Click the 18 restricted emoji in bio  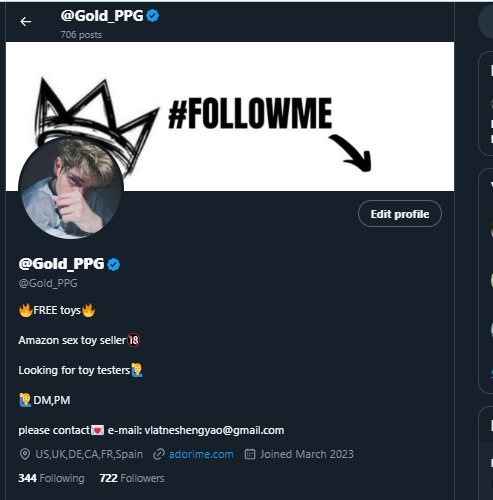pyautogui.click(x=134, y=340)
